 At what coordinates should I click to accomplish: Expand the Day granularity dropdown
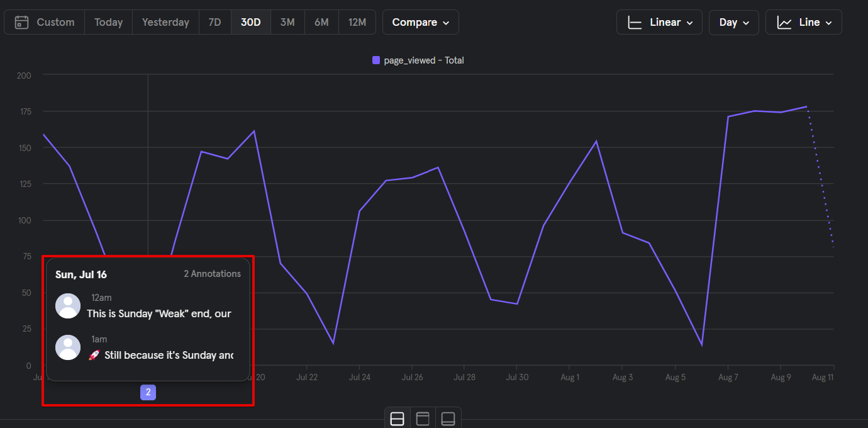[733, 22]
